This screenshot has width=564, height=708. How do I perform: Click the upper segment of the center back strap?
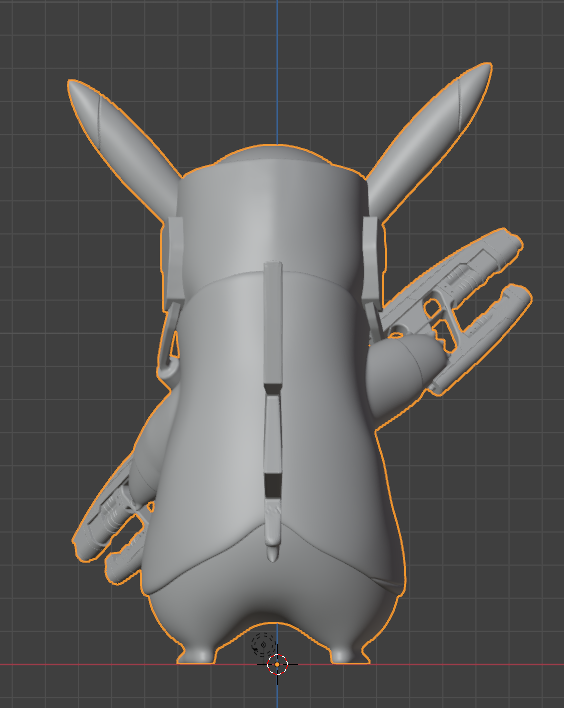click(x=273, y=323)
